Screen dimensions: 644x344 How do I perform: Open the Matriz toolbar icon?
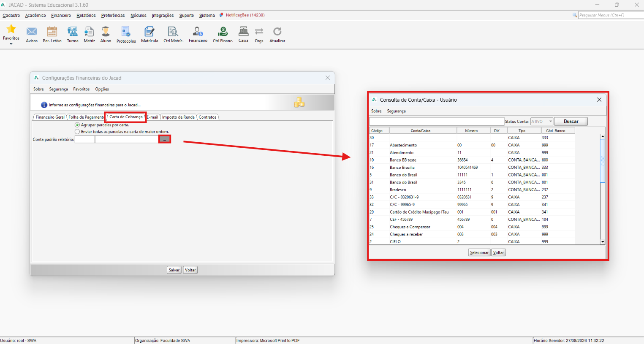[x=89, y=32]
